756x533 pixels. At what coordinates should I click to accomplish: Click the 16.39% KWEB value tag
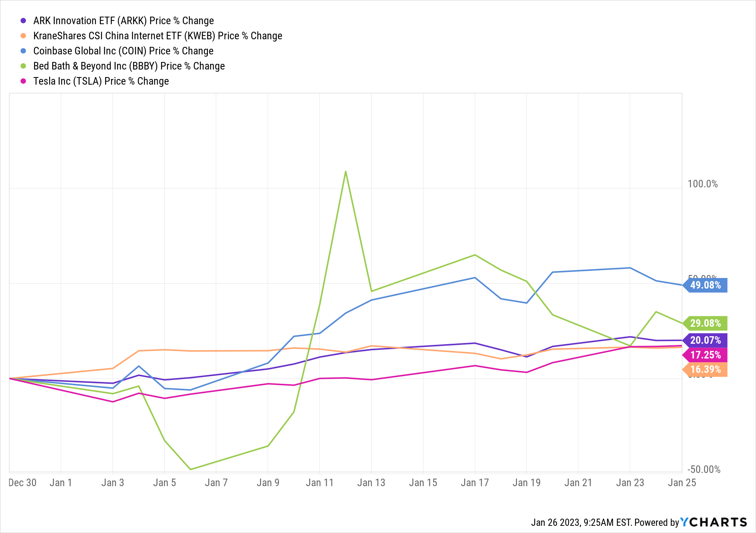pos(705,369)
